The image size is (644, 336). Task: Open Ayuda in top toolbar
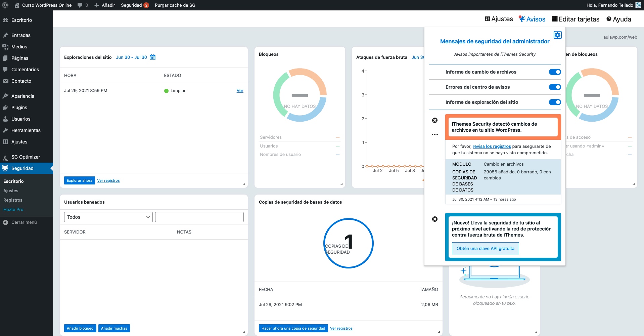tap(618, 19)
